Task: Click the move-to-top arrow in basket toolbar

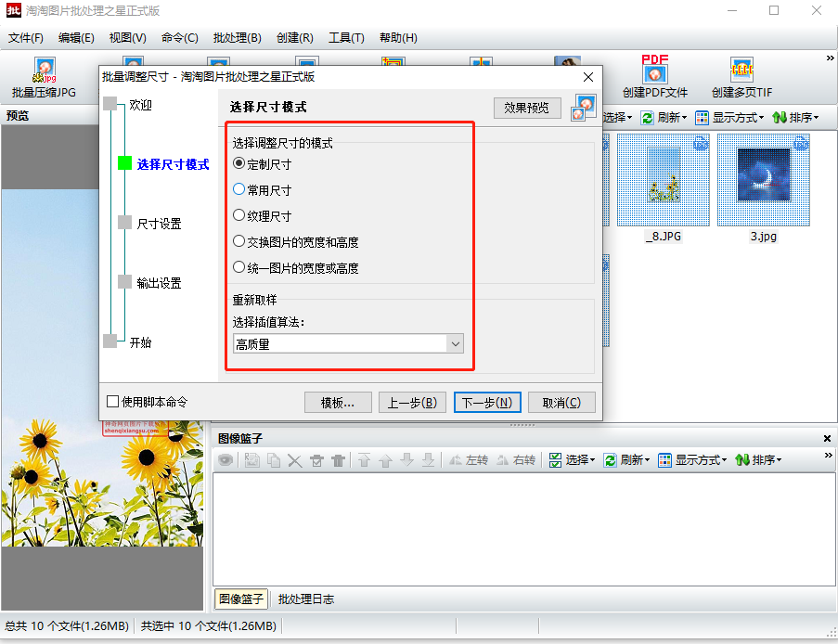Action: click(364, 460)
